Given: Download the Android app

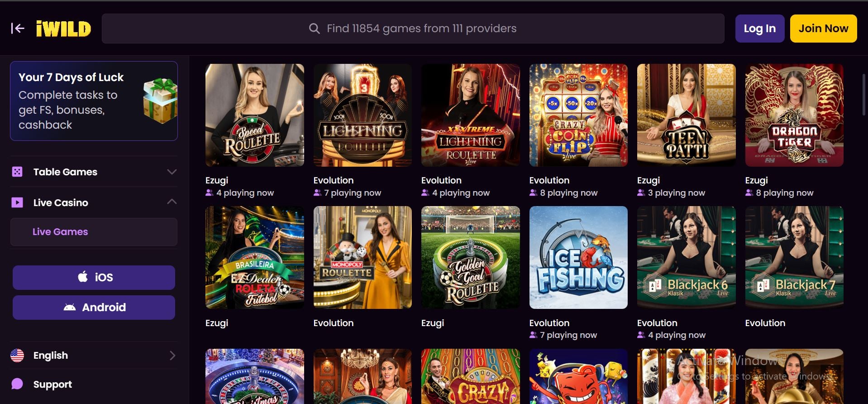Looking at the screenshot, I should (94, 308).
